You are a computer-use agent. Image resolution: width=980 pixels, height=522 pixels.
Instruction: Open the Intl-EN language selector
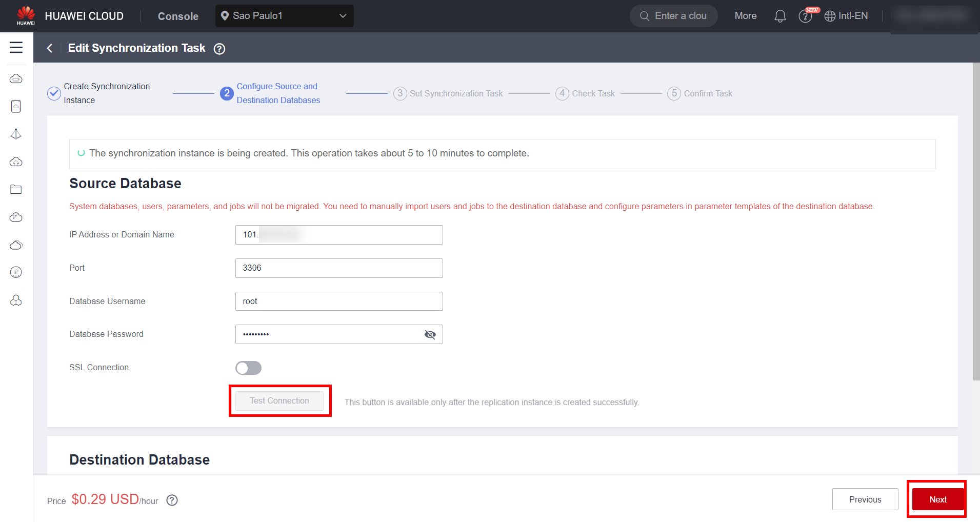(846, 16)
